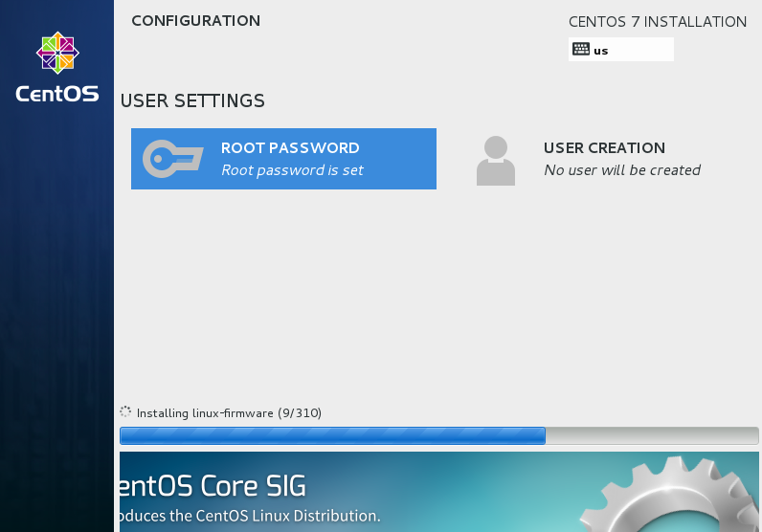This screenshot has height=532, width=762.
Task: Click the unfilled gray end of progress bar
Action: coord(651,436)
